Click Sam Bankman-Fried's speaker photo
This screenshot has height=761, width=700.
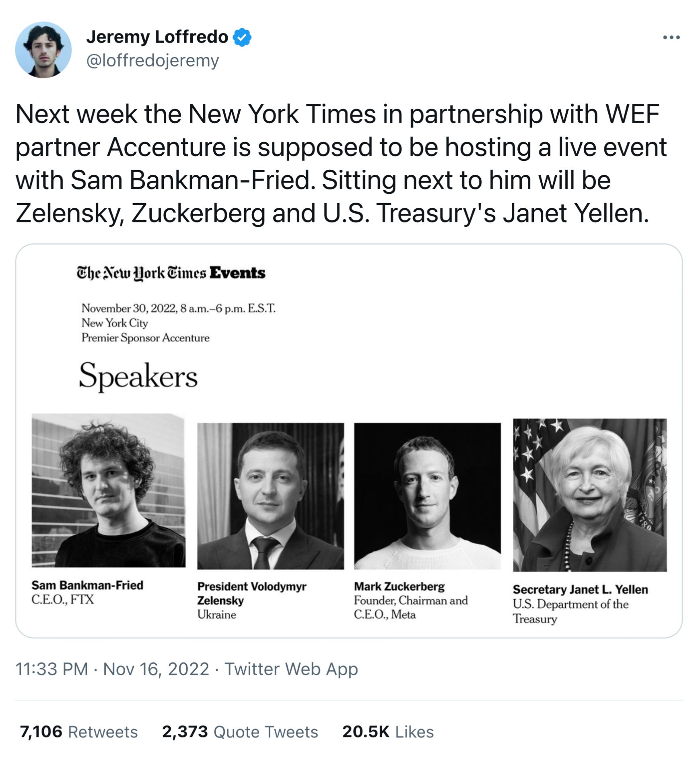click(x=109, y=490)
